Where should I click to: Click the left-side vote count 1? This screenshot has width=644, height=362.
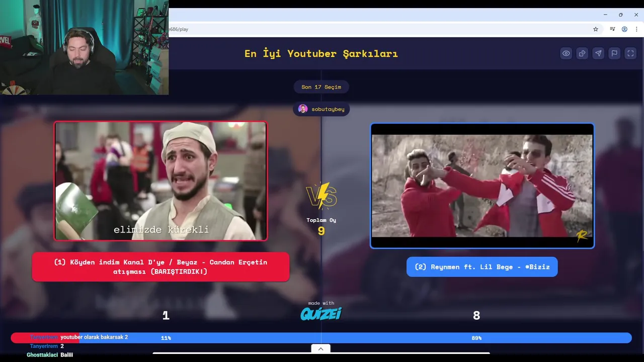166,315
